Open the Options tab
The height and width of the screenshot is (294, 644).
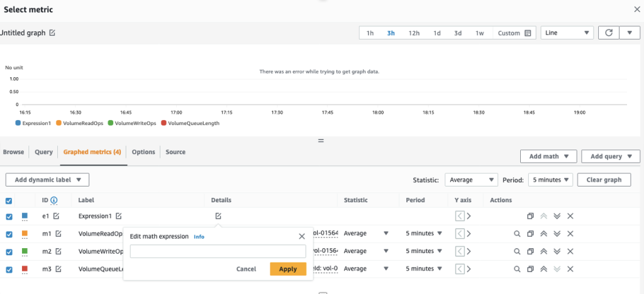(x=143, y=152)
